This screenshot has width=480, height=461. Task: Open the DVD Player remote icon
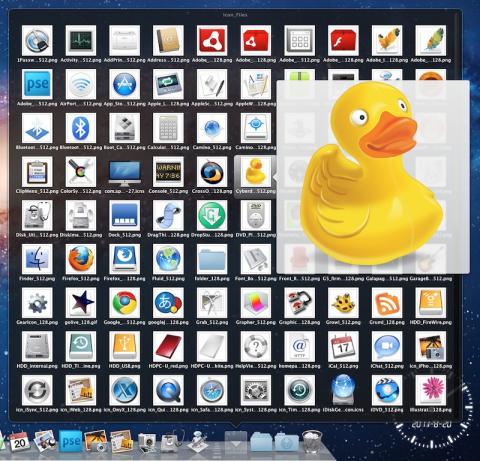pyautogui.click(x=256, y=215)
